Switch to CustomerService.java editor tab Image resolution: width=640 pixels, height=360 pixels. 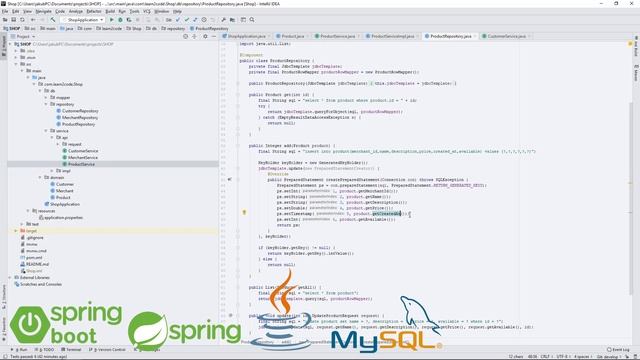506,36
